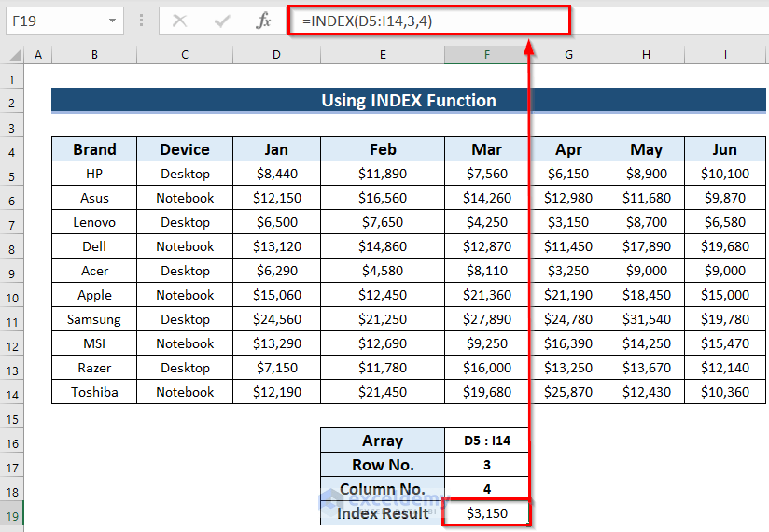Select the Apple brand cell

pos(94,295)
